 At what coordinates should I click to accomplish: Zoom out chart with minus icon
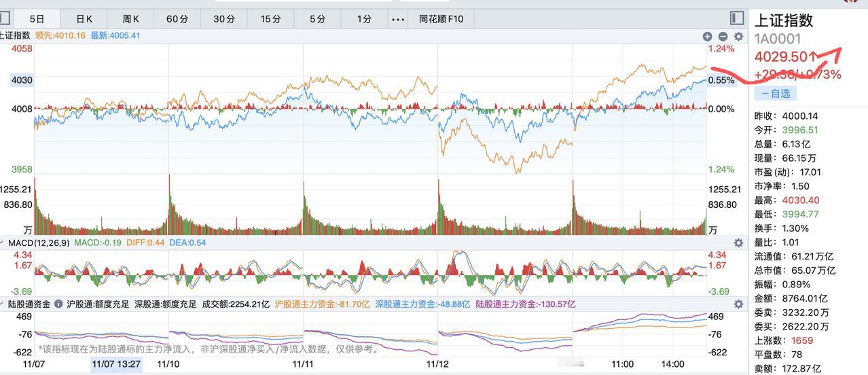[x=723, y=37]
